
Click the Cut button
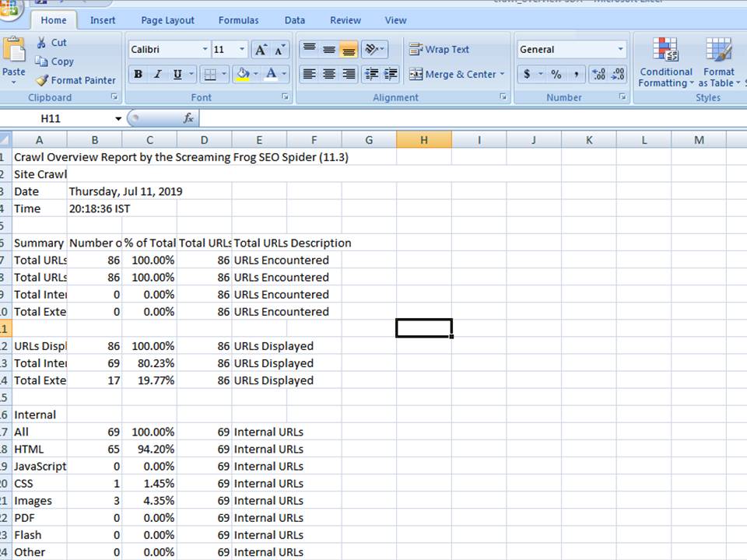click(x=53, y=43)
